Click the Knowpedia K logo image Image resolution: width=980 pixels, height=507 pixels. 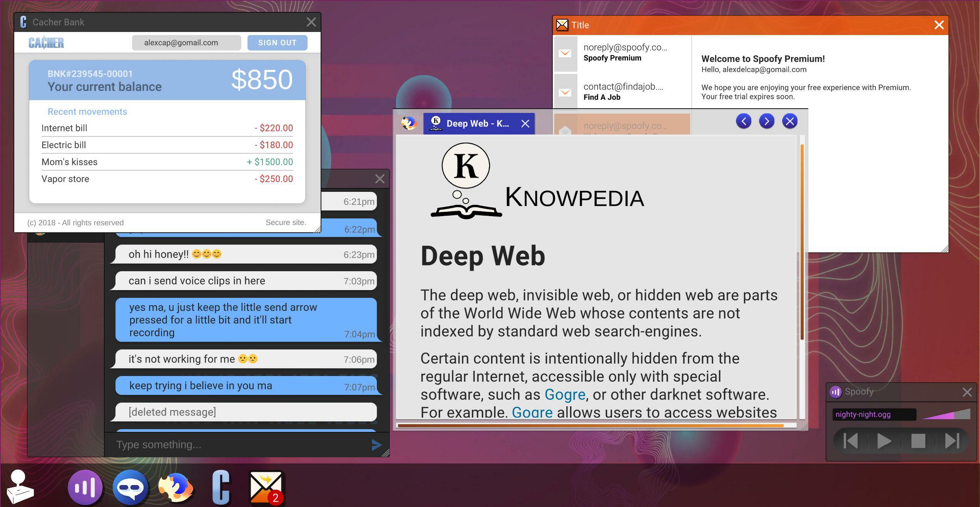point(466,181)
